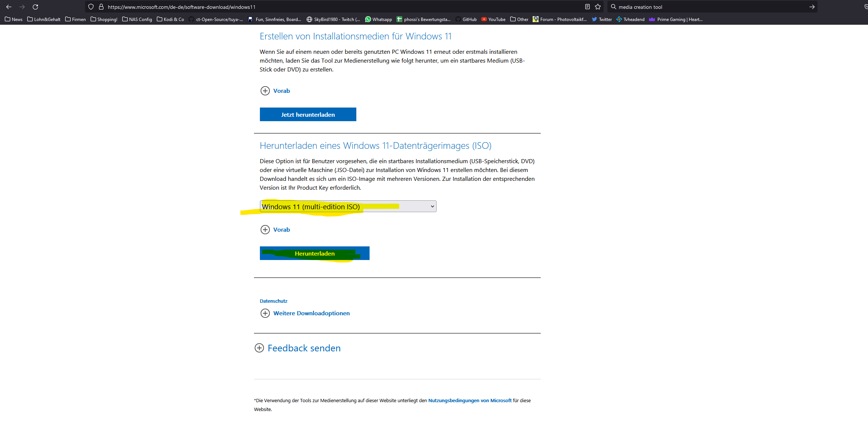The width and height of the screenshot is (868, 446).
Task: Go back to the previous page
Action: [x=9, y=7]
